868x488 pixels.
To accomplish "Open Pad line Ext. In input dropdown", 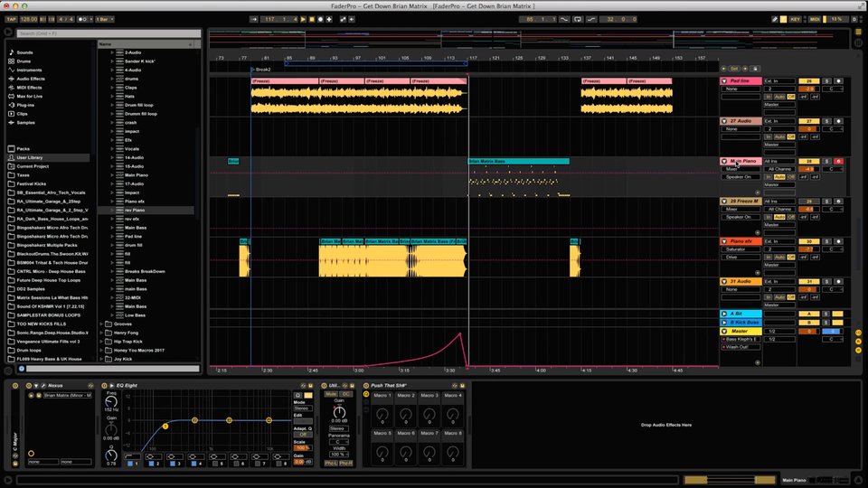I will click(x=779, y=81).
